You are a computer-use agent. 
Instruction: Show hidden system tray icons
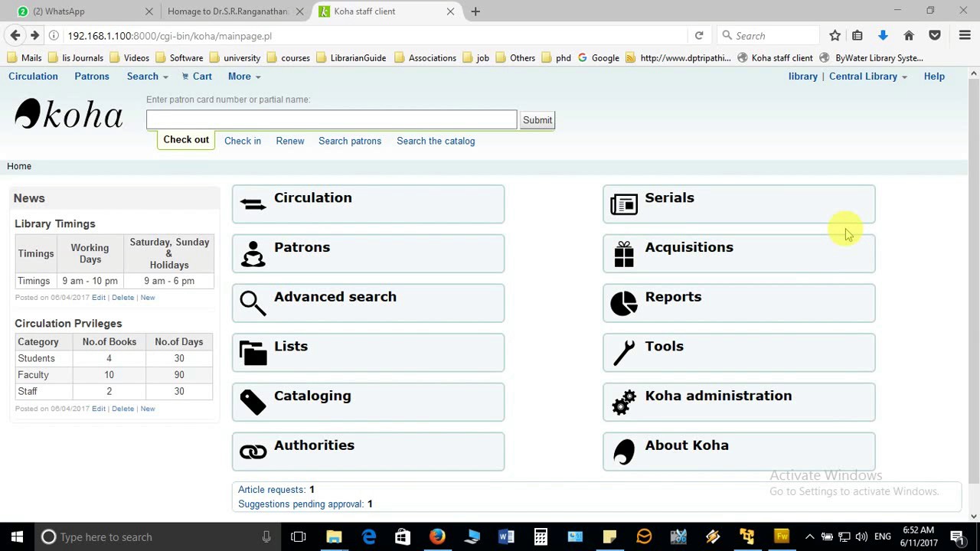[809, 536]
